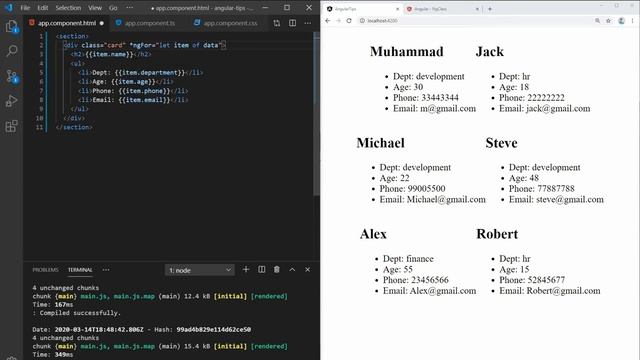Click unsaved dot on app.component.html tab
640x360 pixels.
tap(102, 23)
